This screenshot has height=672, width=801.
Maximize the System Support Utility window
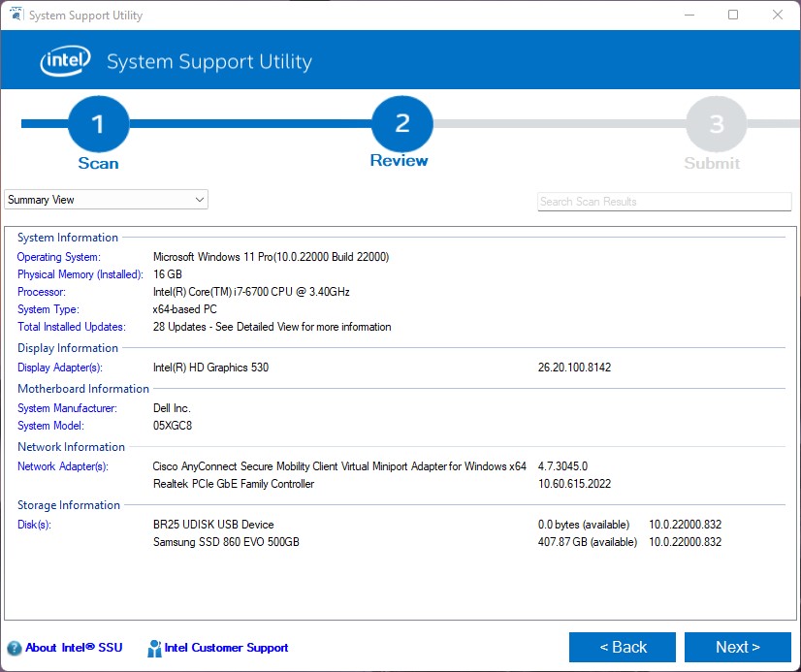tap(733, 16)
